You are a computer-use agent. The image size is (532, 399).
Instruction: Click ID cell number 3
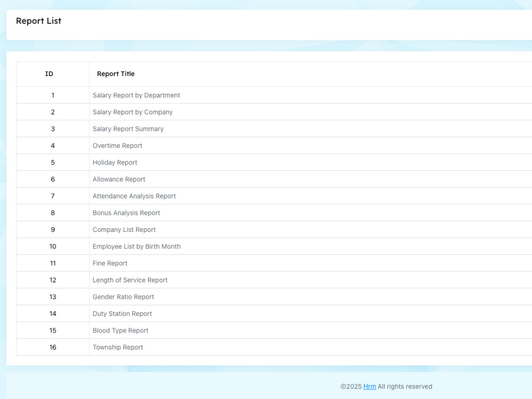pyautogui.click(x=53, y=129)
